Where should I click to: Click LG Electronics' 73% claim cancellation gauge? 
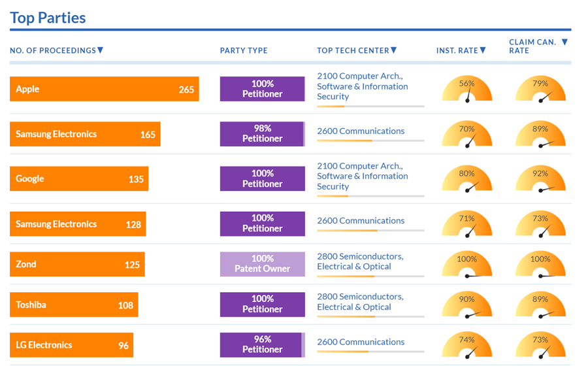pos(540,346)
